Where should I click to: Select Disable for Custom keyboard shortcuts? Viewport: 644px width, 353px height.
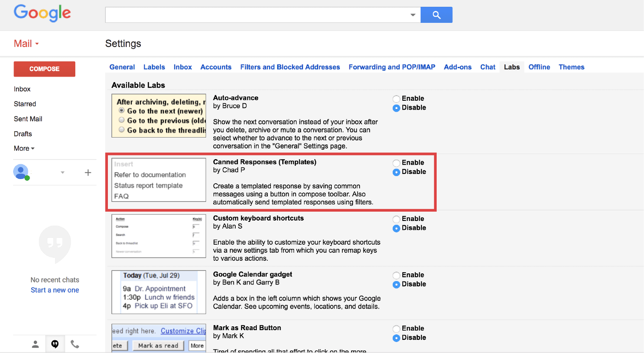pyautogui.click(x=396, y=229)
